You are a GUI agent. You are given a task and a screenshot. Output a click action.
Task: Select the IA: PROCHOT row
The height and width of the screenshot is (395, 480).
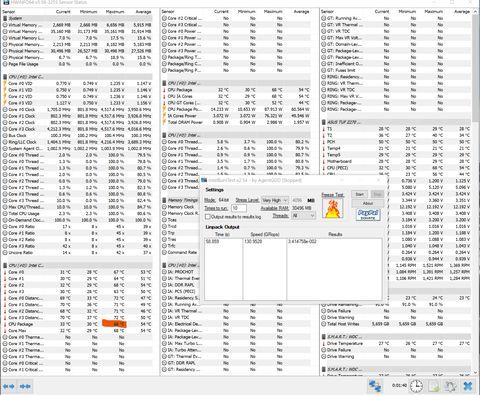(x=180, y=272)
